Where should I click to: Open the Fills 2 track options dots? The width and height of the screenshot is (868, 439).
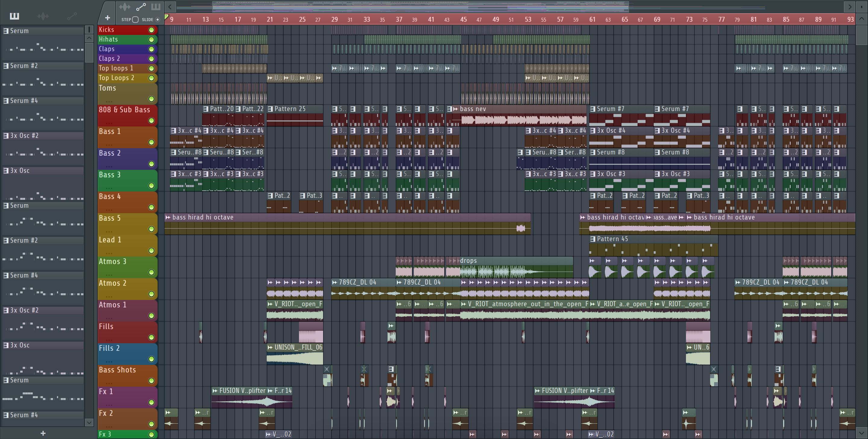pyautogui.click(x=108, y=361)
